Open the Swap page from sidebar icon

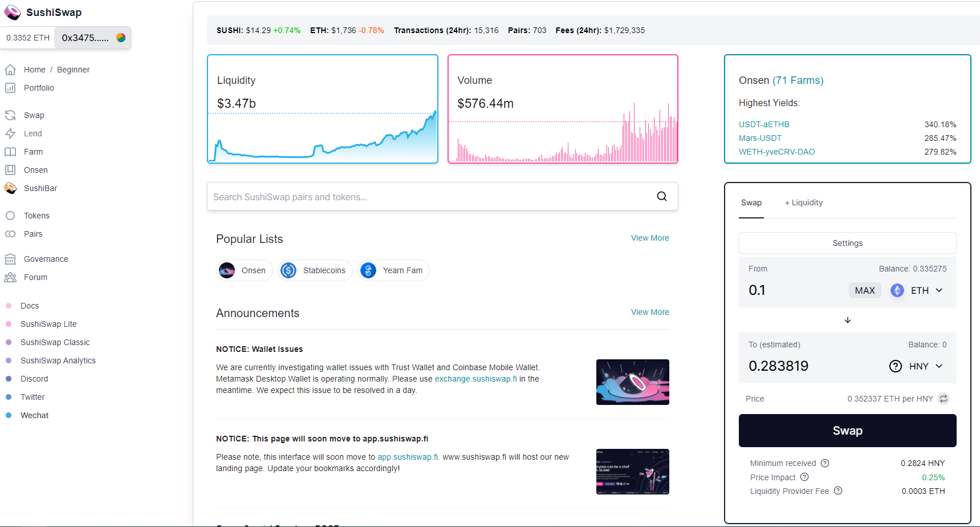click(10, 115)
